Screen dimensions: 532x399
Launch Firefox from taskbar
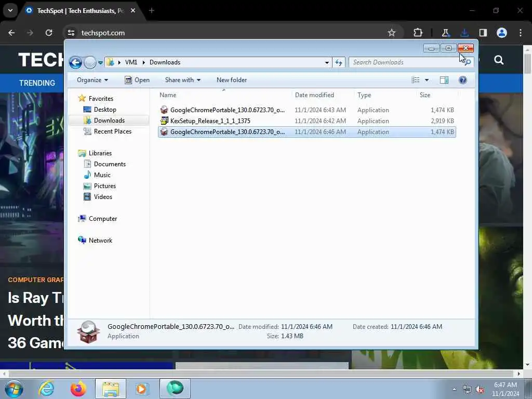(78, 389)
